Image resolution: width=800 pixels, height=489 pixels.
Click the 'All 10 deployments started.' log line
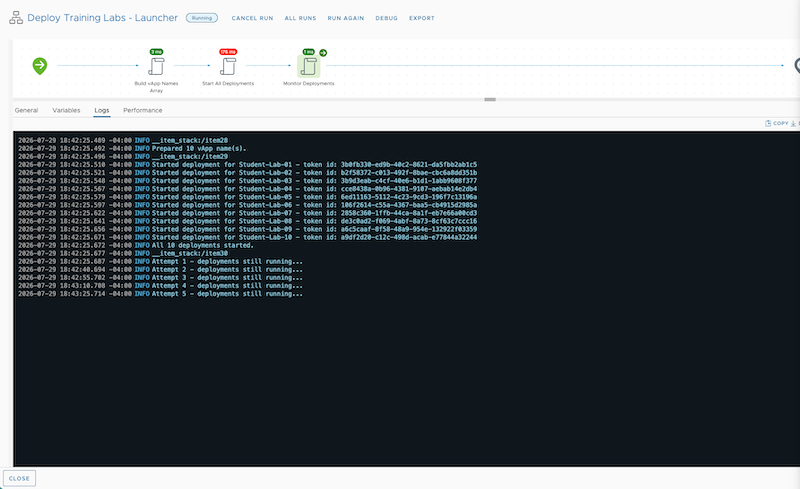click(x=136, y=246)
